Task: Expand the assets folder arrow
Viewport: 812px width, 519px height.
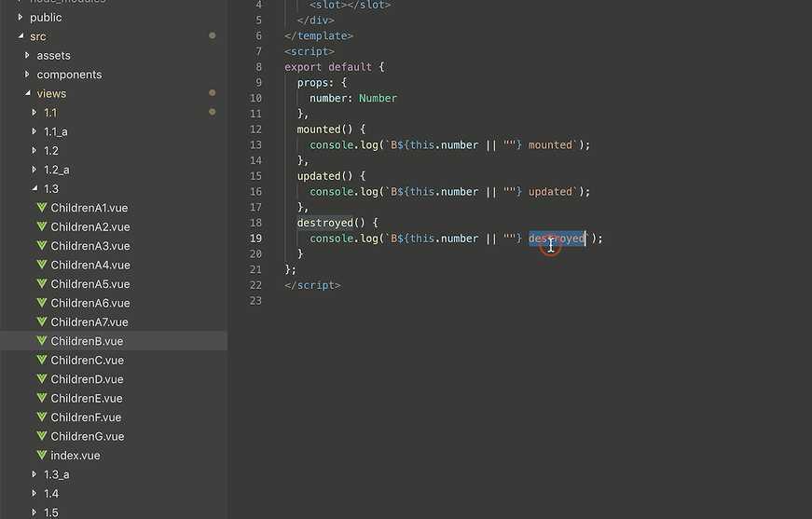Action: click(x=27, y=55)
